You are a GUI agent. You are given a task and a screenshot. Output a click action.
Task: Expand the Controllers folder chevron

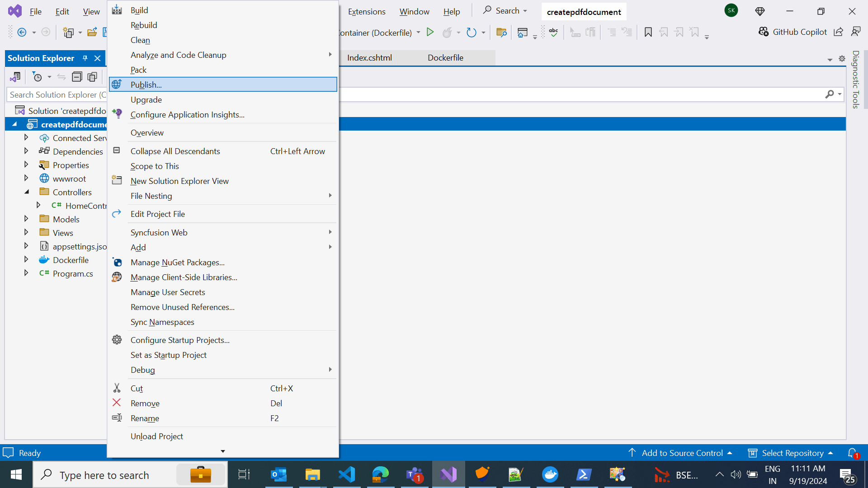pyautogui.click(x=26, y=192)
